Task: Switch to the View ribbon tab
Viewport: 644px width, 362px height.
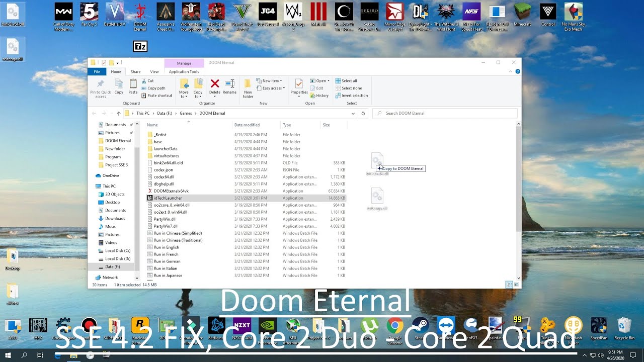Action: pyautogui.click(x=154, y=72)
